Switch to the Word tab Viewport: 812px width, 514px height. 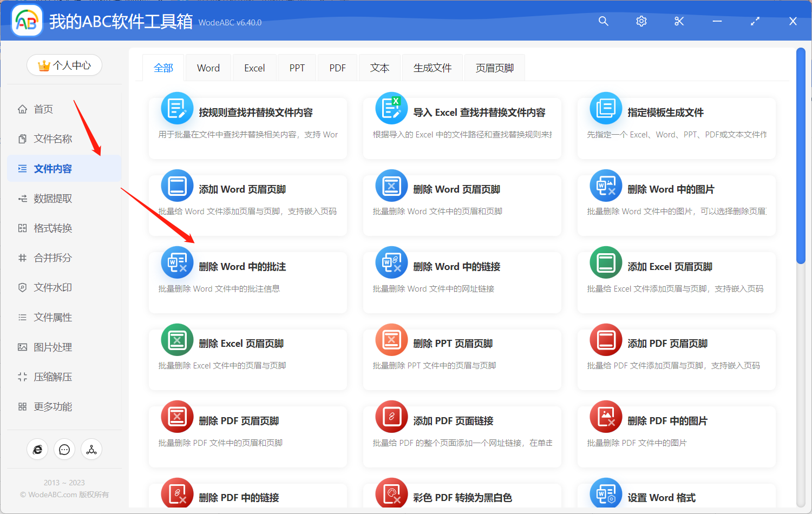pos(208,67)
